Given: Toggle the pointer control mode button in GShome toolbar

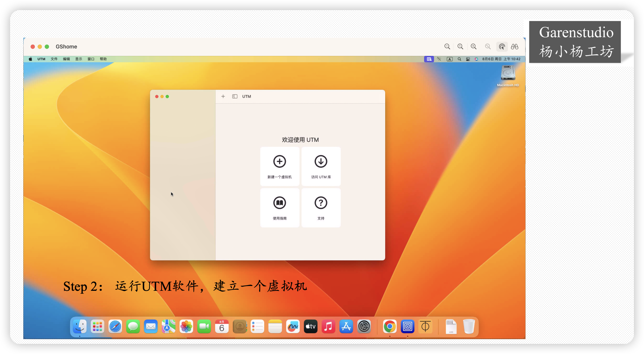Looking at the screenshot, I should pos(502,47).
